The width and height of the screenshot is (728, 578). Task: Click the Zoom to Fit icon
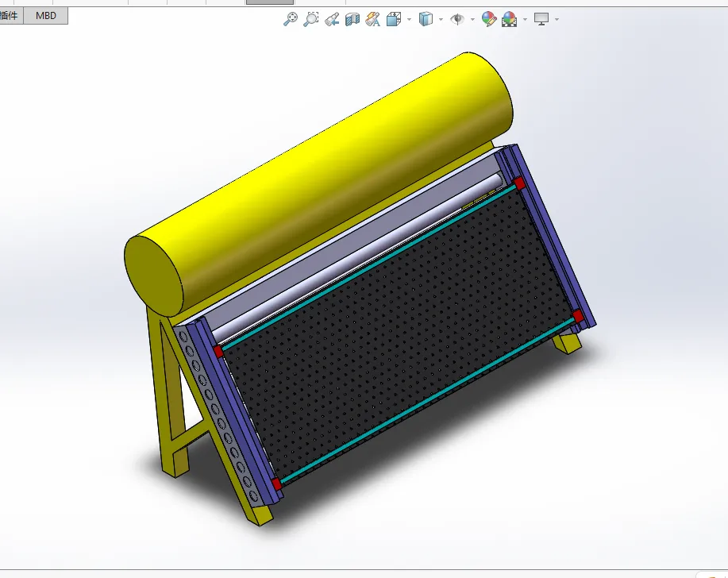point(291,19)
